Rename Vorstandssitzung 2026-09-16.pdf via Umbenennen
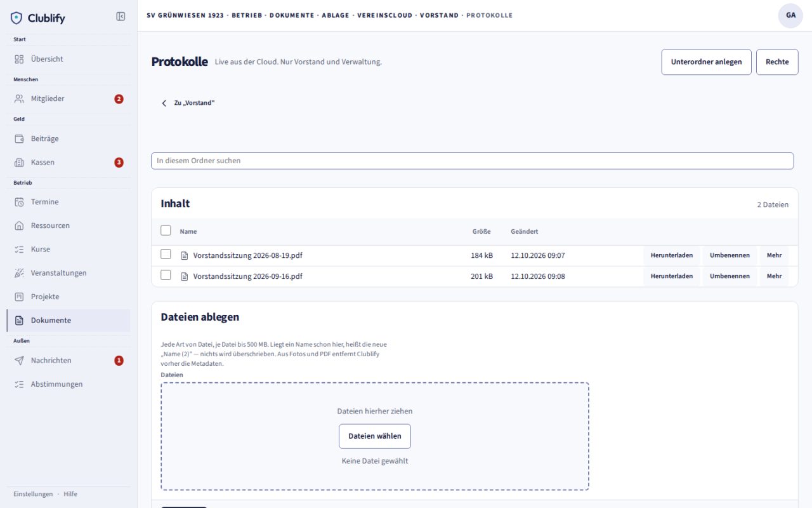 [x=730, y=276]
